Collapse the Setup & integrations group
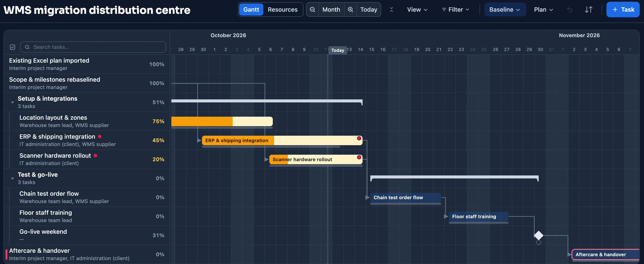 pyautogui.click(x=13, y=102)
